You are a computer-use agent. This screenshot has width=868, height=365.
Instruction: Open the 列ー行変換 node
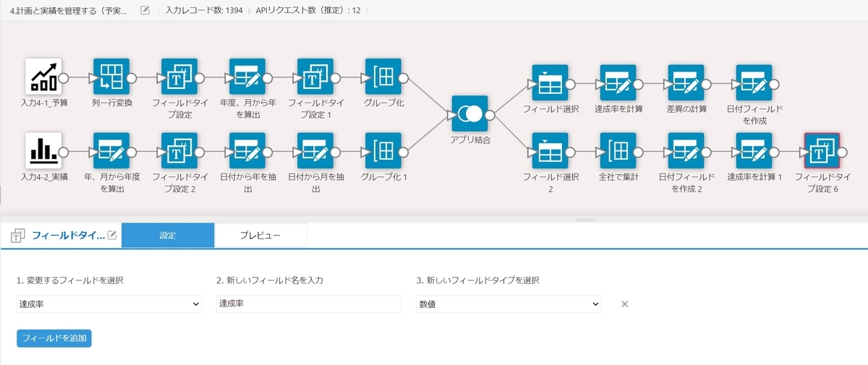(111, 77)
